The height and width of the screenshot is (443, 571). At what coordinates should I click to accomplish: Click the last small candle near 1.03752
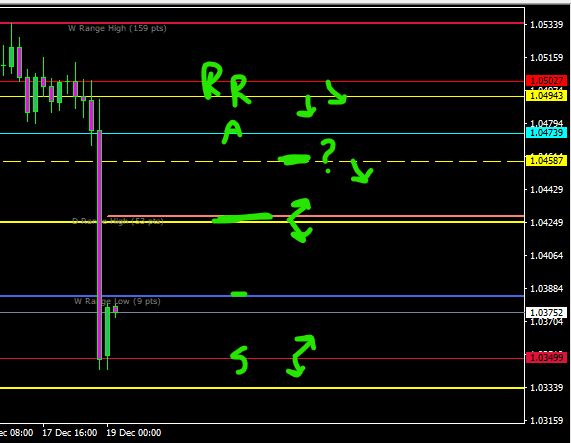(115, 309)
